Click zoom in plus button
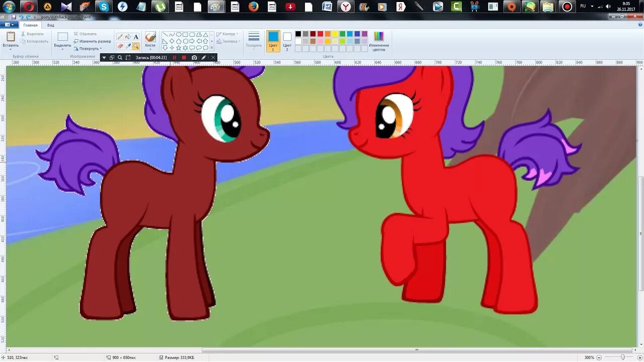The height and width of the screenshot is (362, 644). (639, 357)
